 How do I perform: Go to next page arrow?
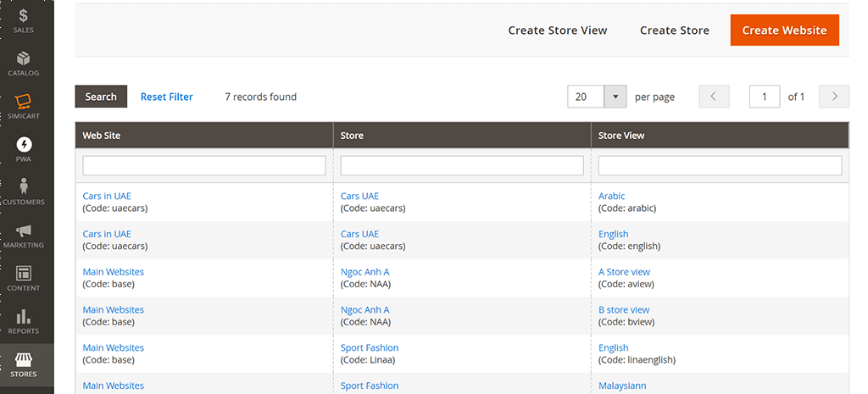click(x=834, y=97)
